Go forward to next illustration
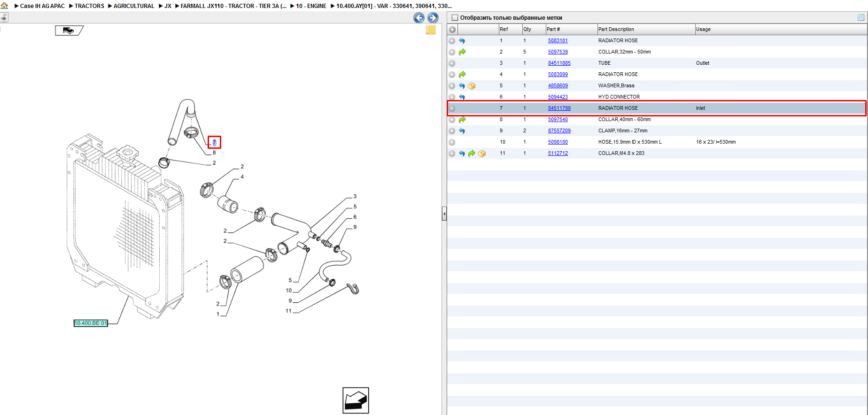868x415 pixels. [433, 18]
